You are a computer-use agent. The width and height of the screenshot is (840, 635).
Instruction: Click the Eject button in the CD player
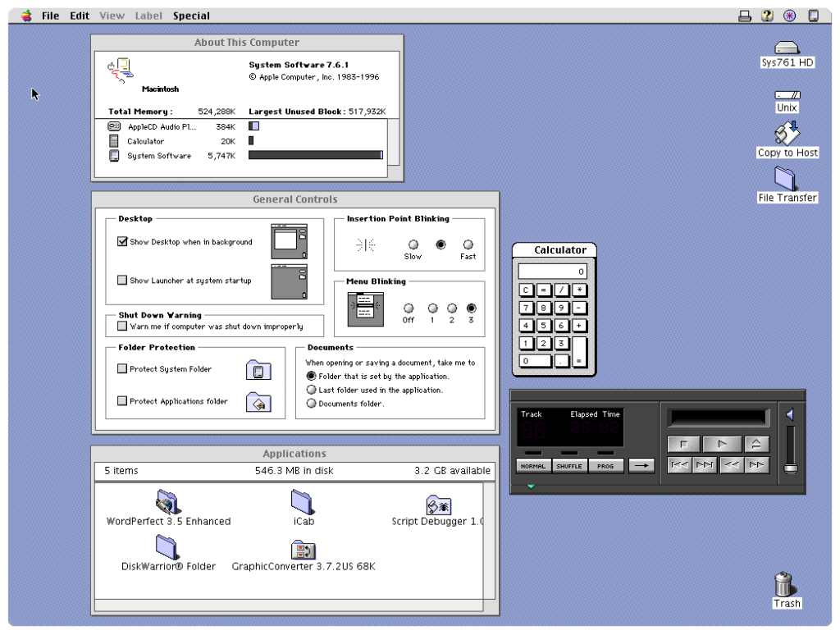tap(756, 444)
